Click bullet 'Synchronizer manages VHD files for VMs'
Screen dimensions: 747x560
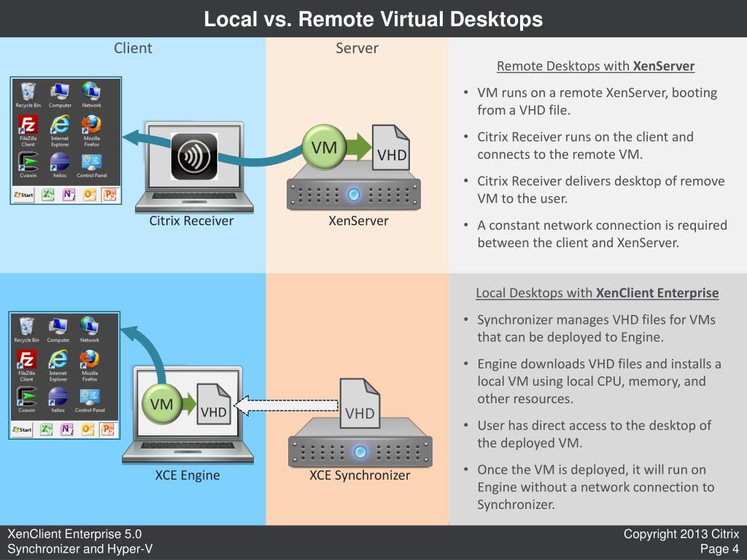[x=596, y=329]
